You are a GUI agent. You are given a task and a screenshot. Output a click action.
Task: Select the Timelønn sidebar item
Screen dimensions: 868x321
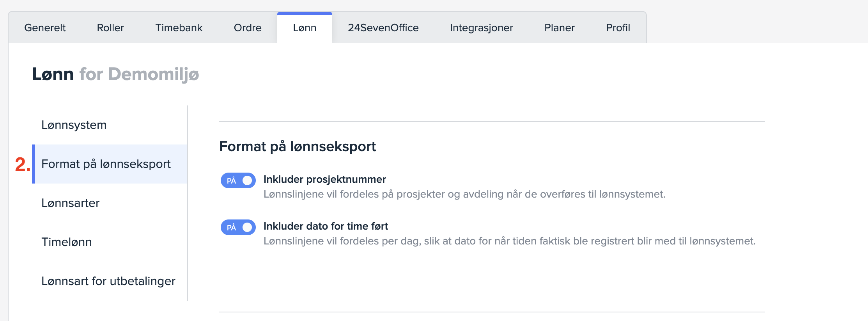67,242
